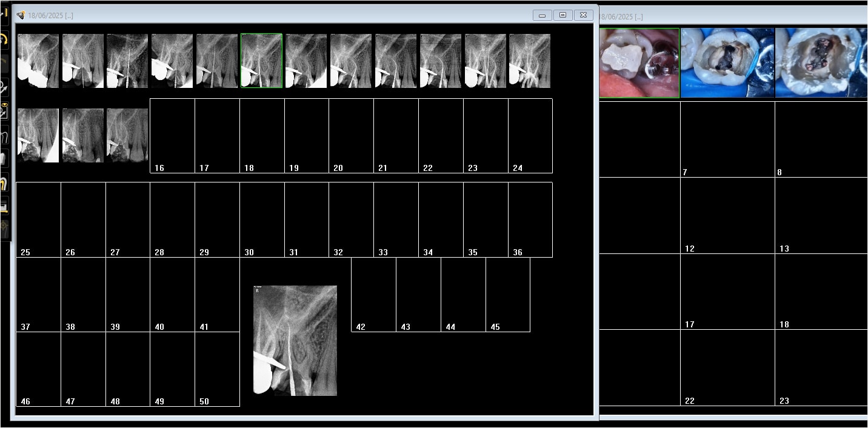The image size is (868, 428).
Task: Select the green-highlighted X-ray thumbnail
Action: (261, 61)
